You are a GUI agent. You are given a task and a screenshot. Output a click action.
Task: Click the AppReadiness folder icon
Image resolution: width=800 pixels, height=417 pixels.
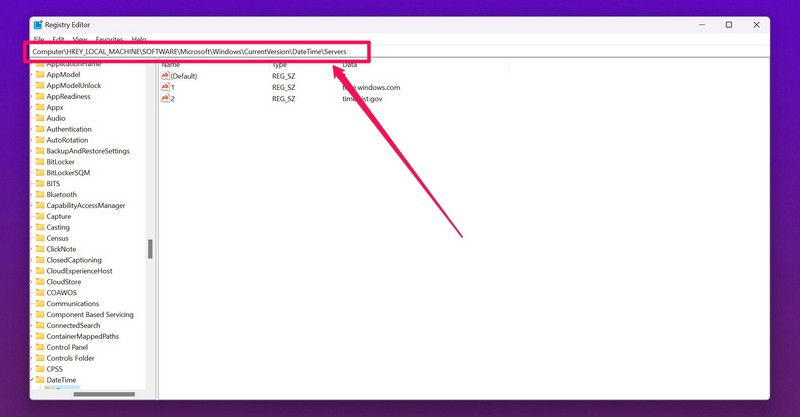tap(40, 96)
